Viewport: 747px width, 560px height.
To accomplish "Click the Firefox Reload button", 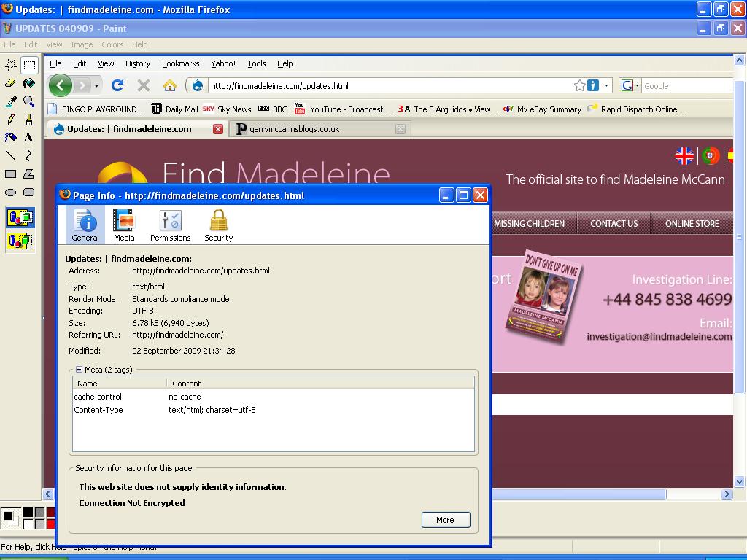I will [x=117, y=85].
